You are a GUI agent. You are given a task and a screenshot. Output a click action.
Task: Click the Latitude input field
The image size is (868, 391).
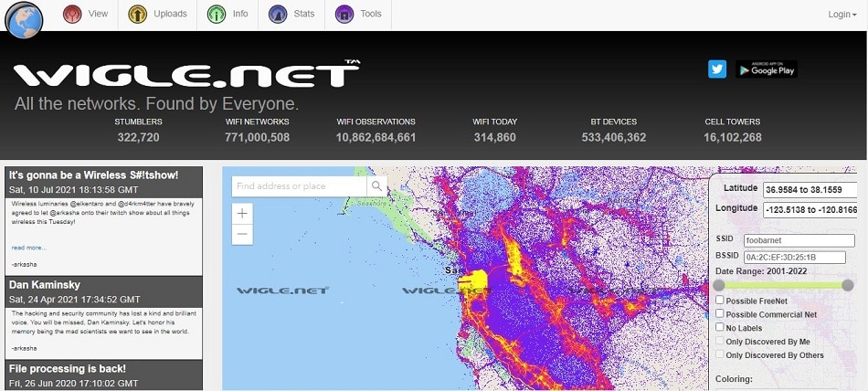[x=810, y=190]
